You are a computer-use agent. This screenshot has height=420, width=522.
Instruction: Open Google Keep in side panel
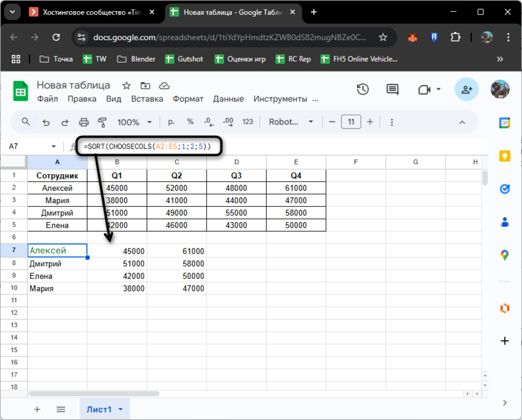point(504,156)
